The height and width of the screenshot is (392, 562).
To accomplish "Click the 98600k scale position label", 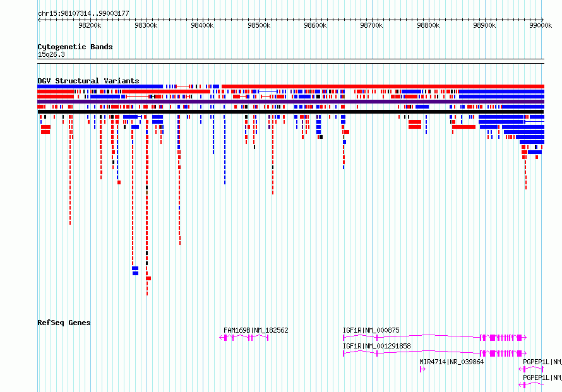I will [315, 25].
